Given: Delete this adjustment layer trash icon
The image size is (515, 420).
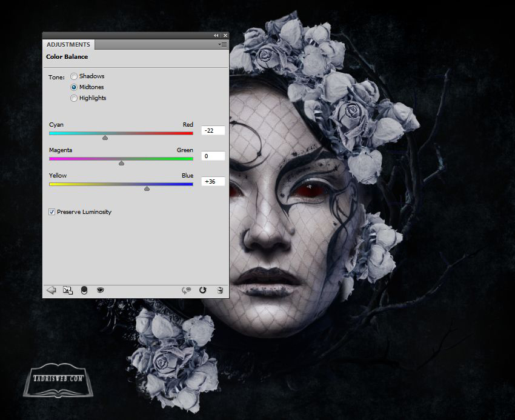Looking at the screenshot, I should [220, 290].
